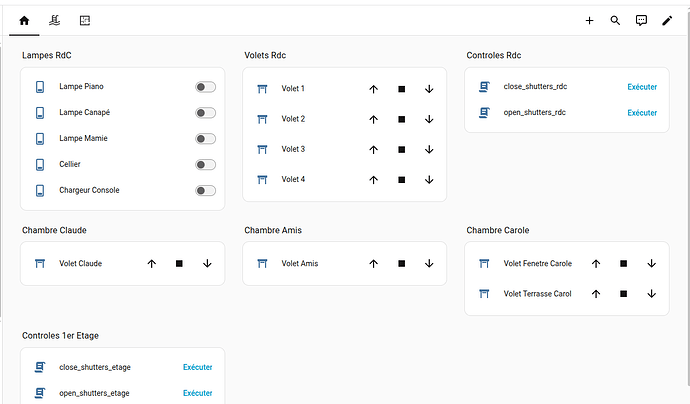
Task: Close Volet 3 using down arrow
Action: point(429,150)
